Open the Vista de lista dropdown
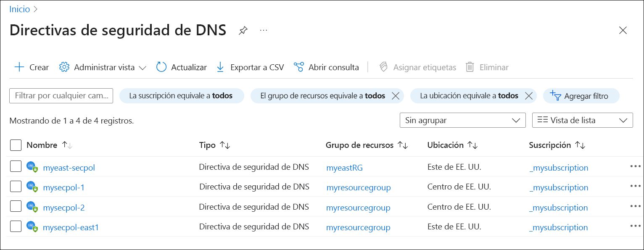The height and width of the screenshot is (250, 644). 582,120
